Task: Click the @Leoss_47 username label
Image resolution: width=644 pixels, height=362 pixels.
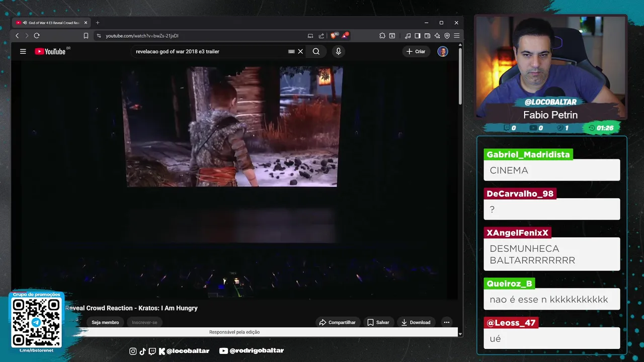Action: (x=511, y=323)
